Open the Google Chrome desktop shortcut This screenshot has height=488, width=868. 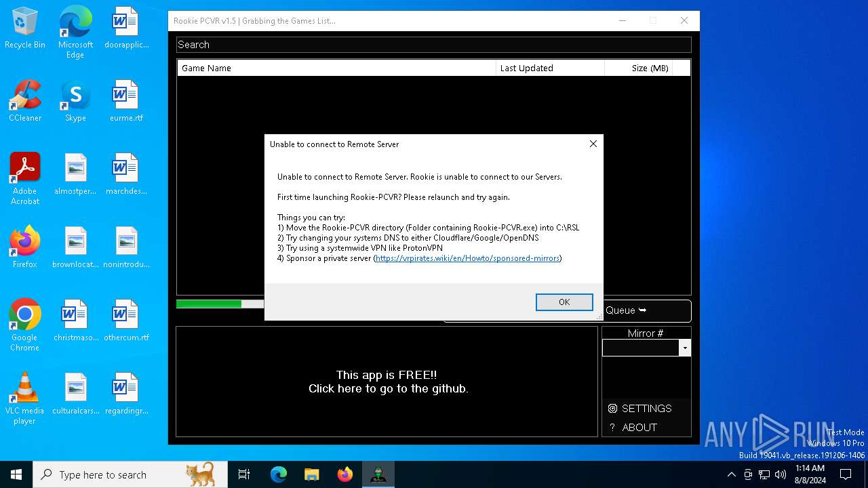click(x=25, y=325)
